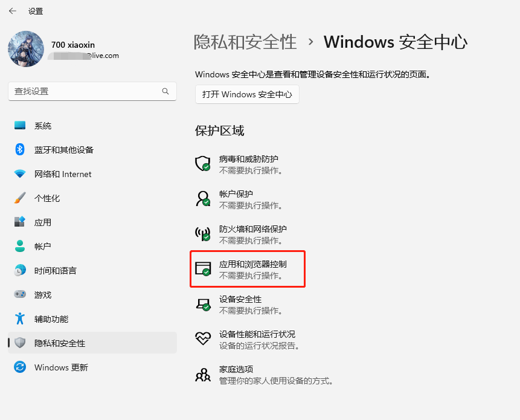Click the 隐私和安全性 breadcrumb link
Image resolution: width=520 pixels, height=420 pixels.
(x=245, y=42)
